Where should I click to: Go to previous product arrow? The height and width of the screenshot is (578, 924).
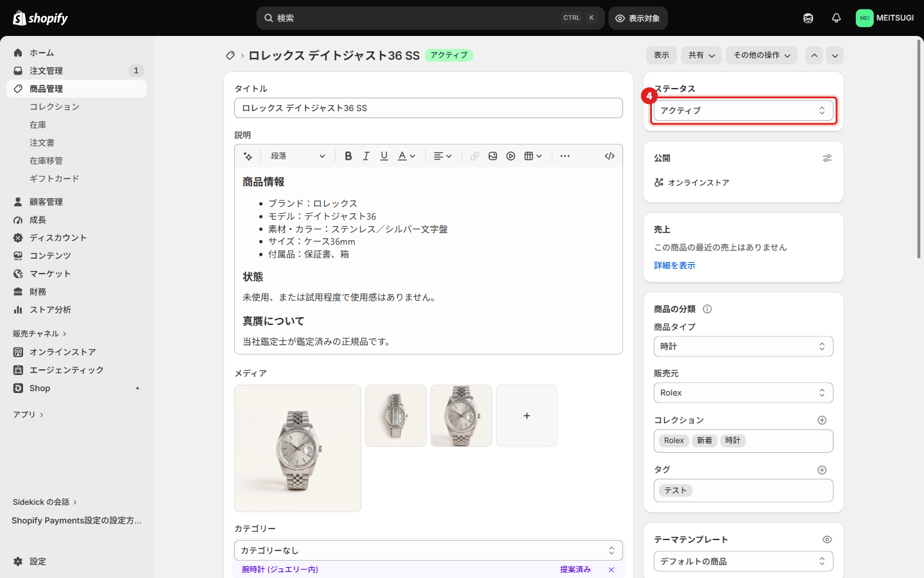point(814,55)
